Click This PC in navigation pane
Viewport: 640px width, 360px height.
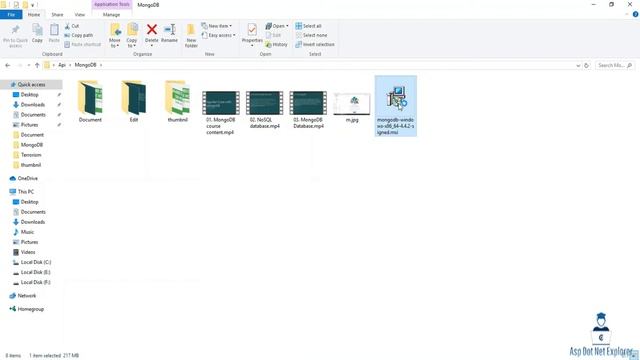26,191
